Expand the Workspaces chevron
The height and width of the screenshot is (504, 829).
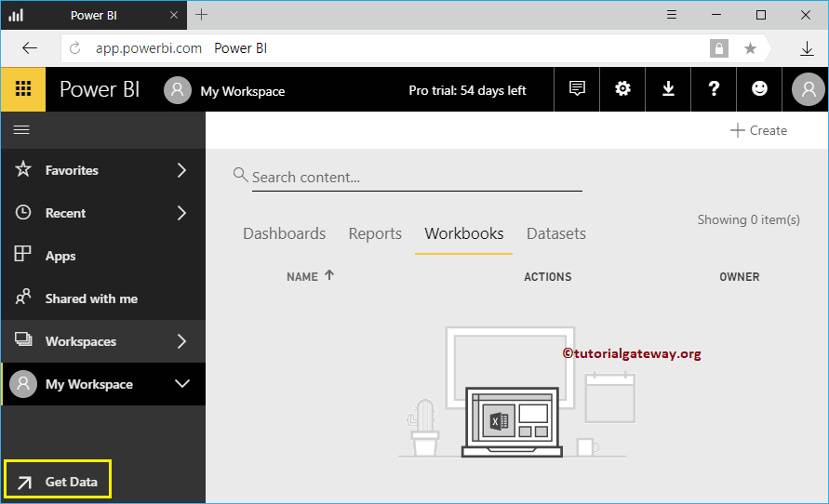coord(181,341)
